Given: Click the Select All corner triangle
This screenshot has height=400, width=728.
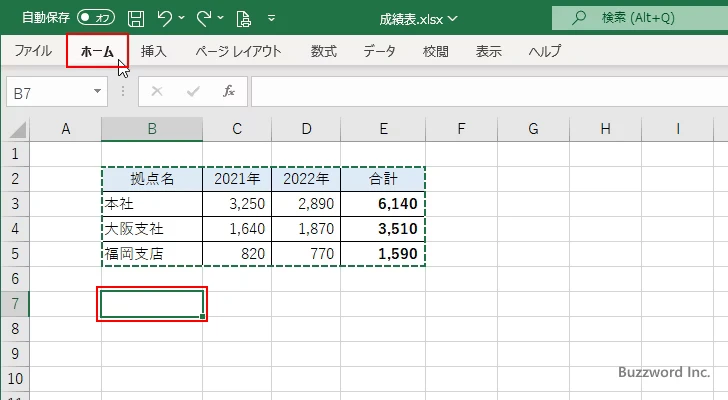Looking at the screenshot, I should [x=18, y=129].
